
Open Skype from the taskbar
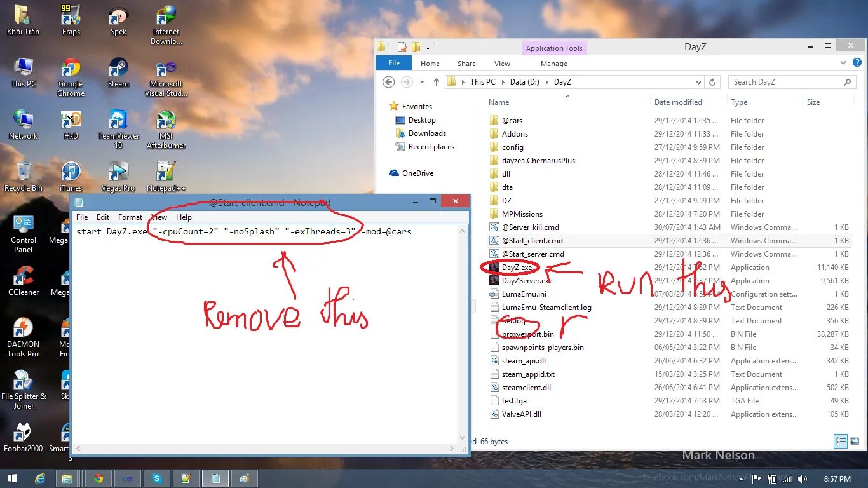[x=156, y=478]
